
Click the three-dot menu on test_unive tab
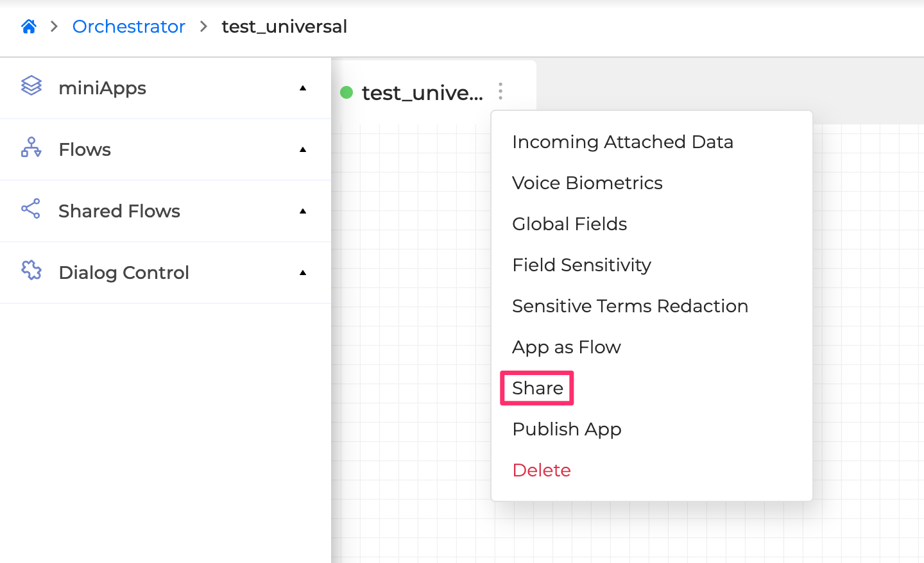pyautogui.click(x=501, y=92)
